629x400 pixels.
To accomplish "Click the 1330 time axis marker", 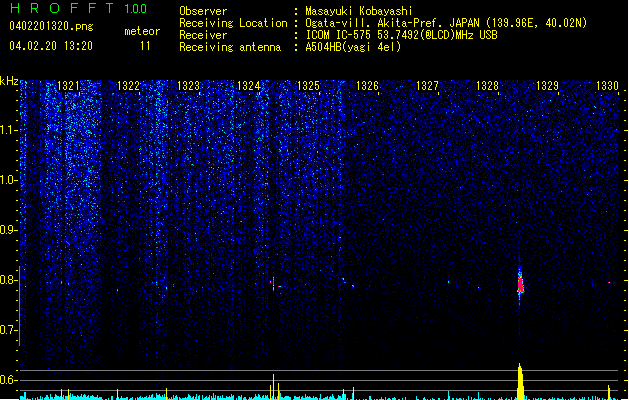I will [607, 86].
